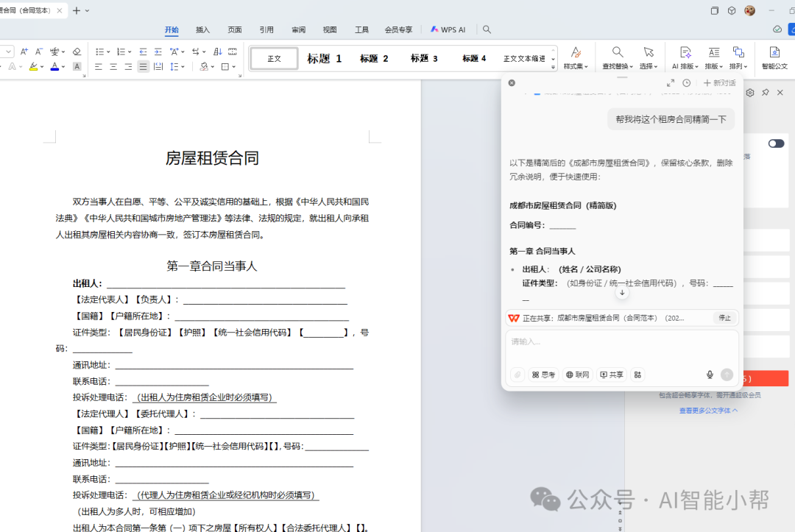Click the cube icon in title bar

tap(732, 10)
